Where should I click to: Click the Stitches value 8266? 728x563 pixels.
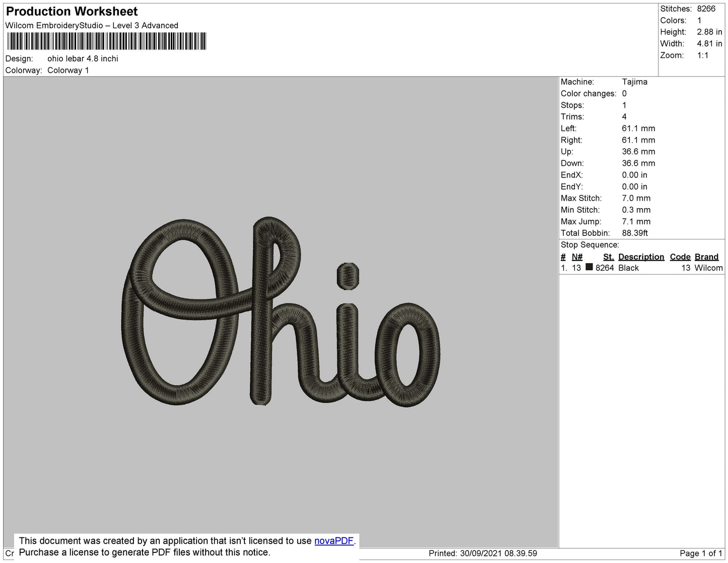706,9
